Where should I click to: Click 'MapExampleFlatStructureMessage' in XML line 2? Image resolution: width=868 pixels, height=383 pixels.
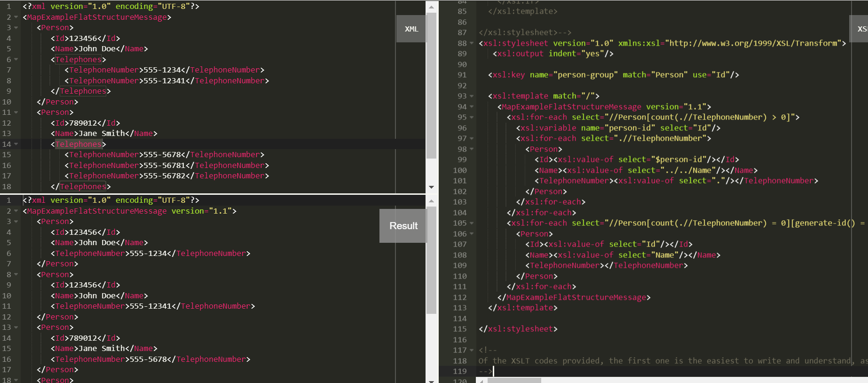[x=97, y=17]
